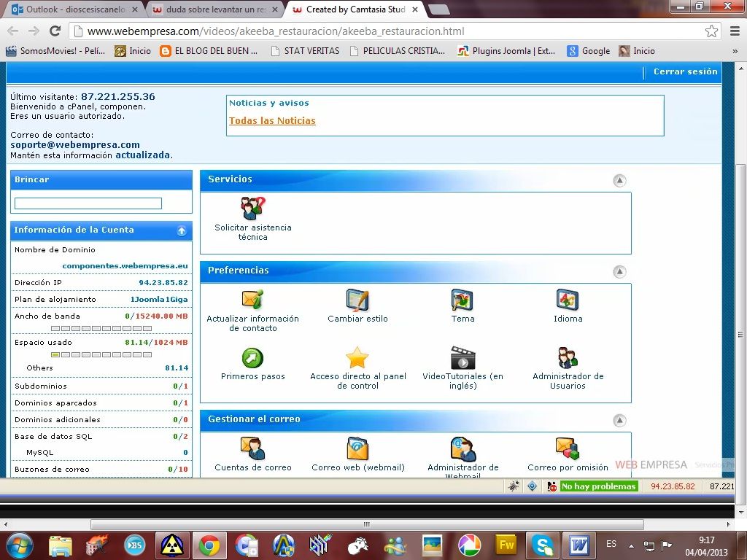Reload the page with browser refresh icon
The height and width of the screenshot is (560, 747).
[55, 31]
